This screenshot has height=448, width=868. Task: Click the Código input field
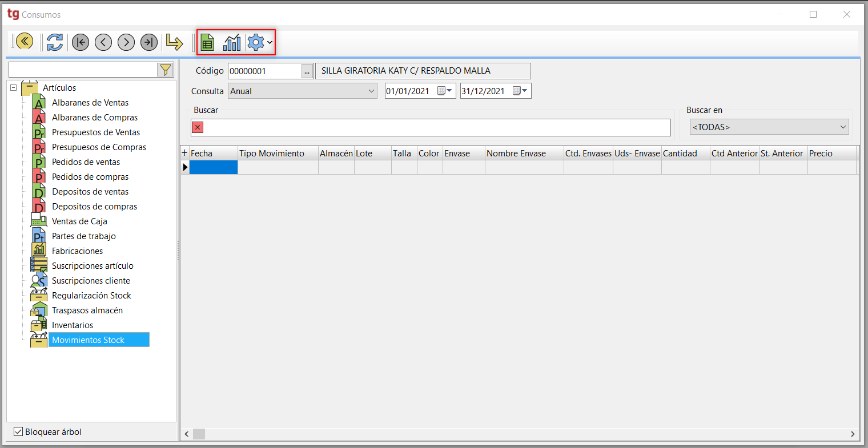click(x=264, y=71)
